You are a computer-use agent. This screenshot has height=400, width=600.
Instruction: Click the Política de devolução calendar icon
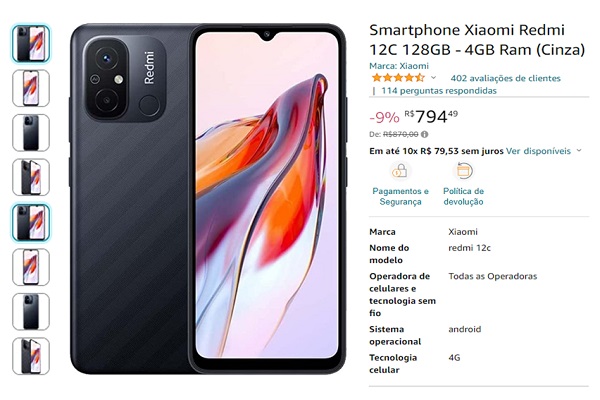coord(463,171)
